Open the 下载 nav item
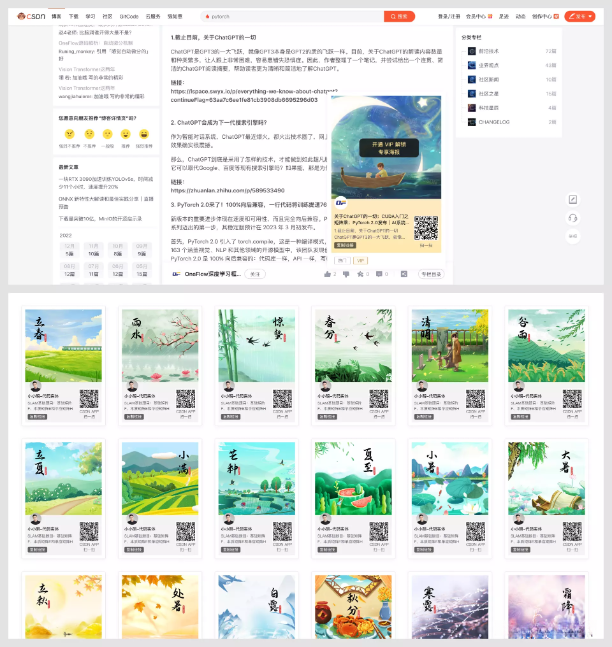The image size is (612, 647). point(73,17)
